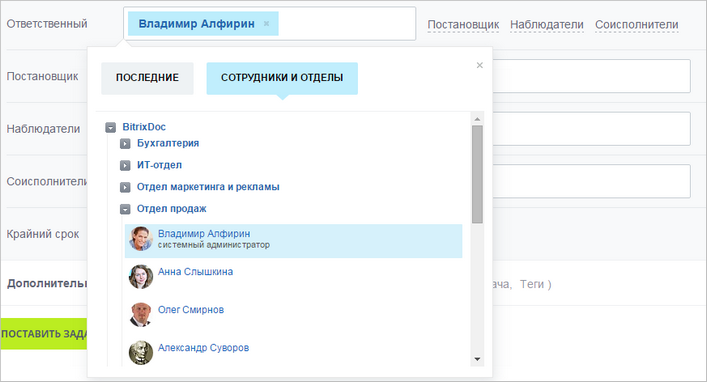Click Владимир Алфирин's avatar photo
The image size is (707, 382).
[x=141, y=239]
